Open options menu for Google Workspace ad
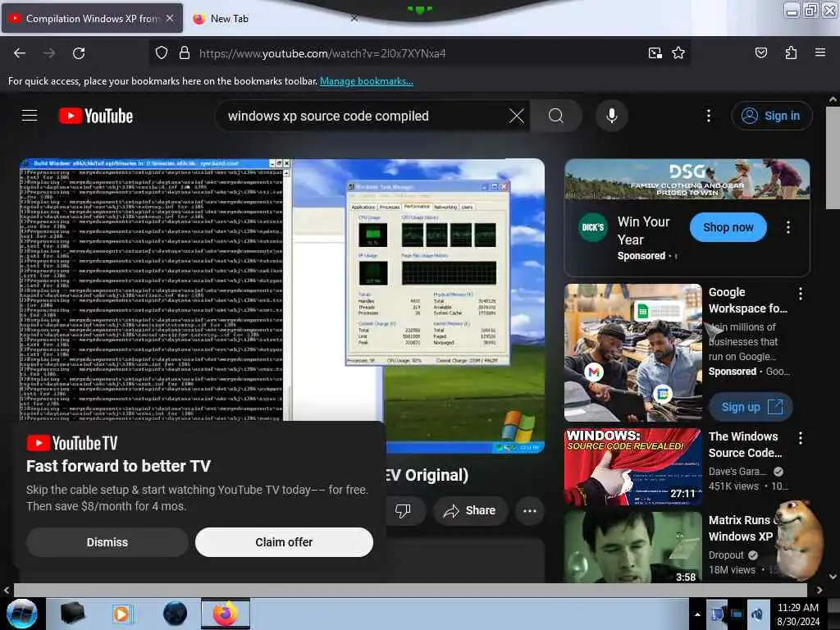Image resolution: width=840 pixels, height=630 pixels. 800,294
